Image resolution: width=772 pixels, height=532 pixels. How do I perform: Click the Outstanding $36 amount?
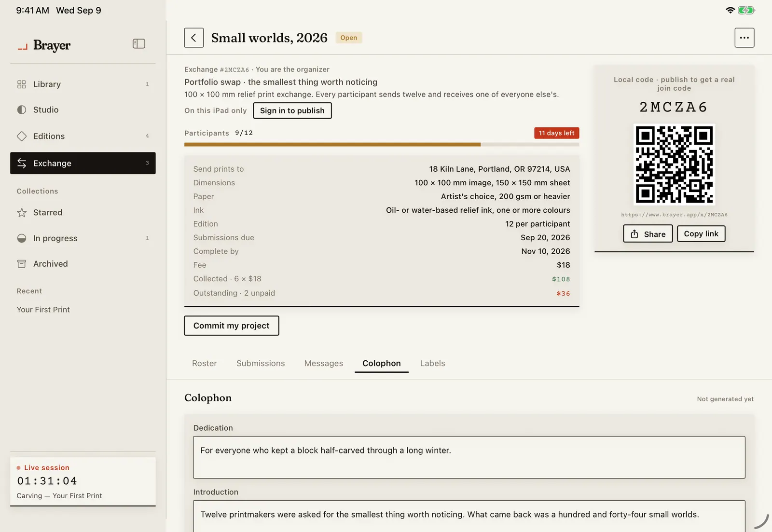pyautogui.click(x=563, y=294)
